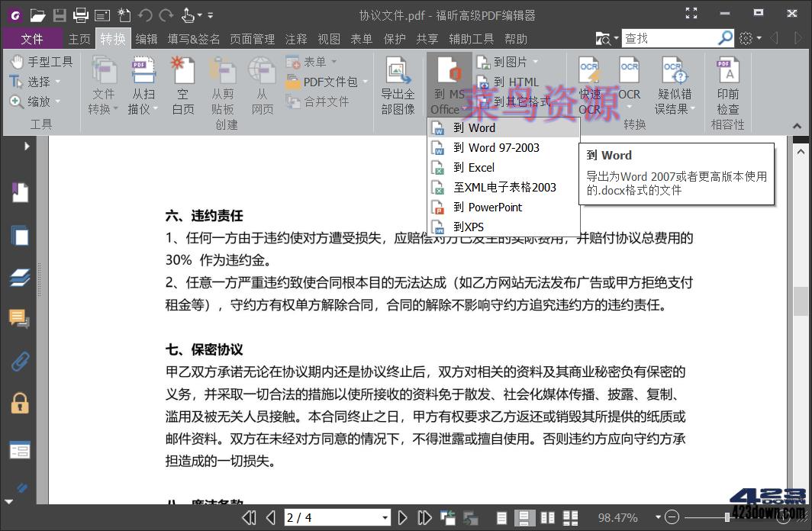The image size is (812, 531).
Task: Open the Attachments panel with the paperclip icon
Action: click(19, 362)
